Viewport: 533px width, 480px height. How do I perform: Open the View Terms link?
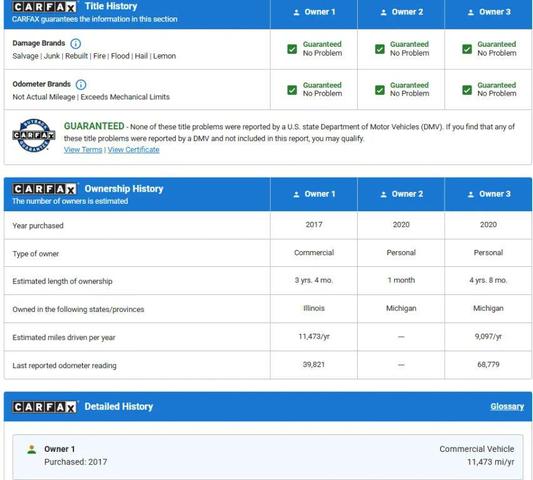click(83, 150)
